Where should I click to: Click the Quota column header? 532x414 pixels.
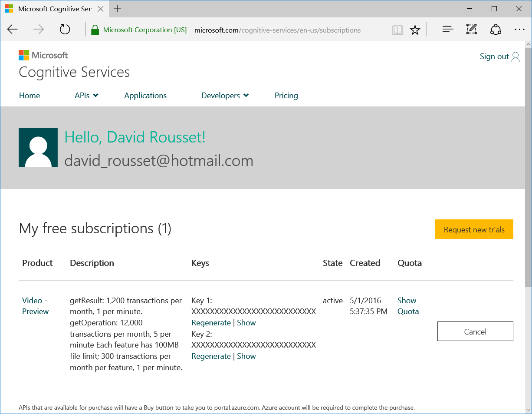[x=410, y=263]
